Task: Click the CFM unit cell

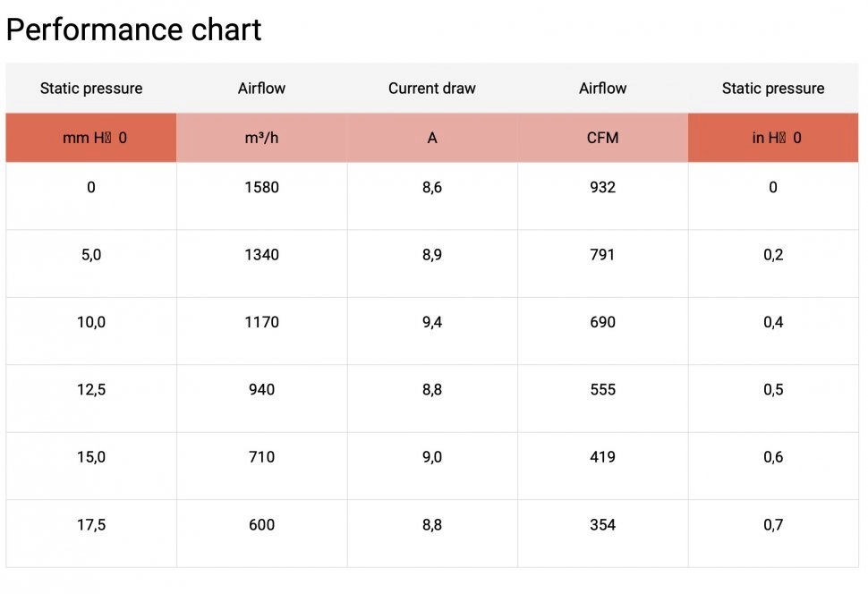Action: click(602, 139)
